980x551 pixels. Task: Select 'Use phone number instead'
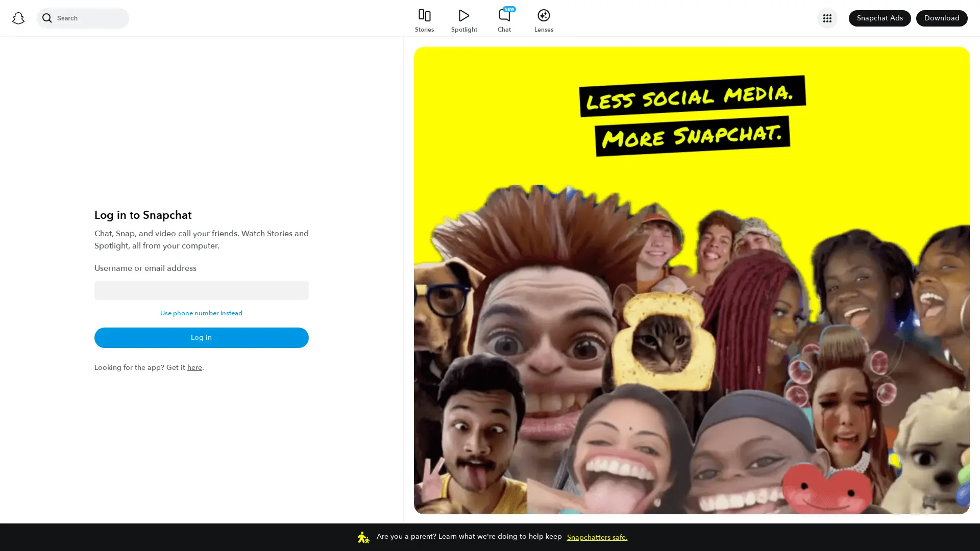[x=201, y=313]
